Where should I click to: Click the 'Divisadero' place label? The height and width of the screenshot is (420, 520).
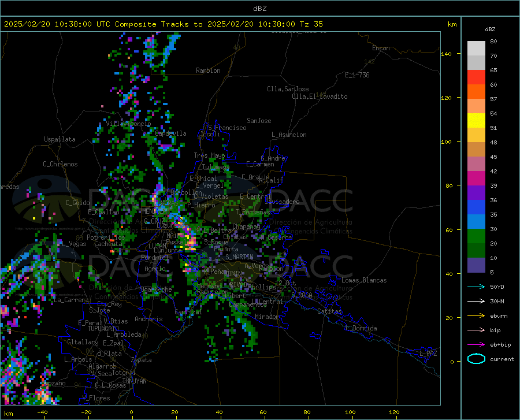(282, 202)
